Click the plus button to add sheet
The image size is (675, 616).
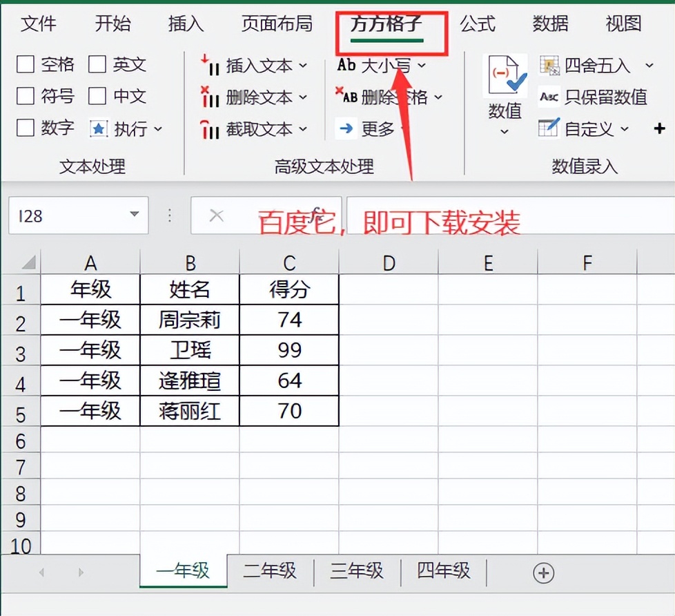[x=545, y=572]
